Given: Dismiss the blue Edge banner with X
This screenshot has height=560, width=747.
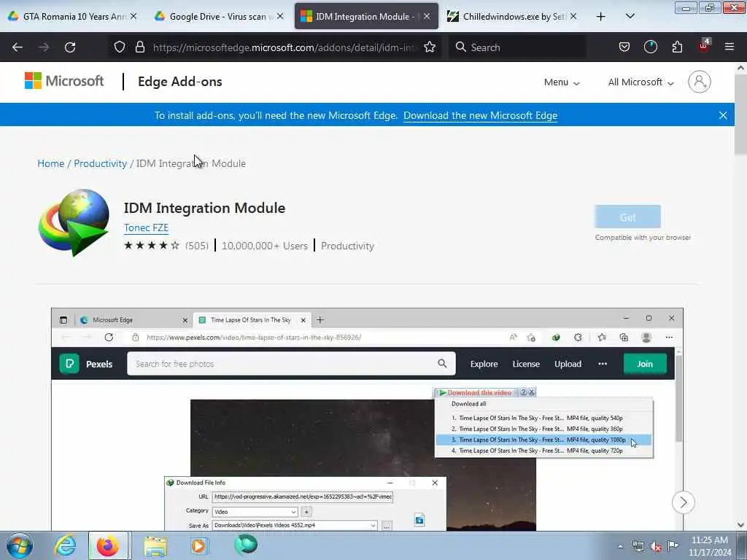Looking at the screenshot, I should tap(723, 115).
